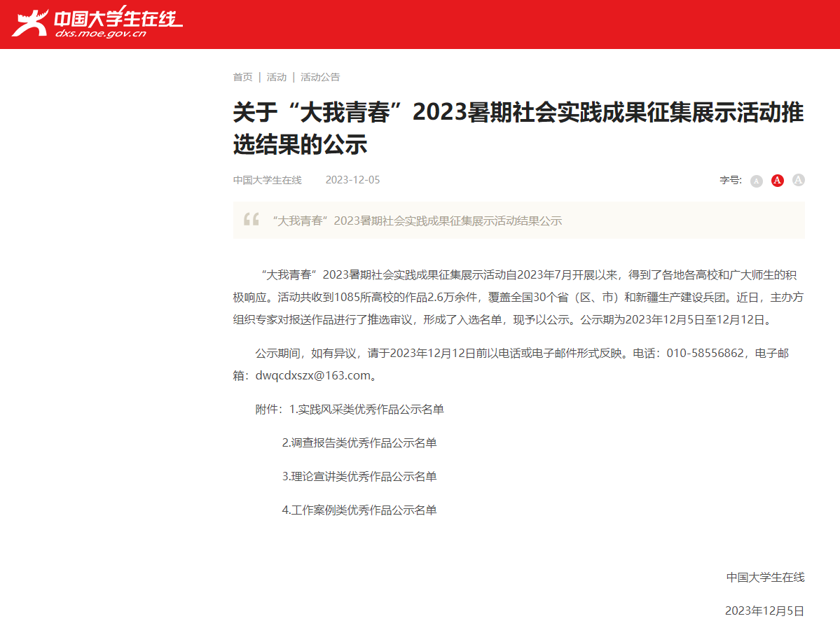The image size is (840, 628).
Task: Open the 活动公告 breadcrumb link
Action: (x=320, y=77)
